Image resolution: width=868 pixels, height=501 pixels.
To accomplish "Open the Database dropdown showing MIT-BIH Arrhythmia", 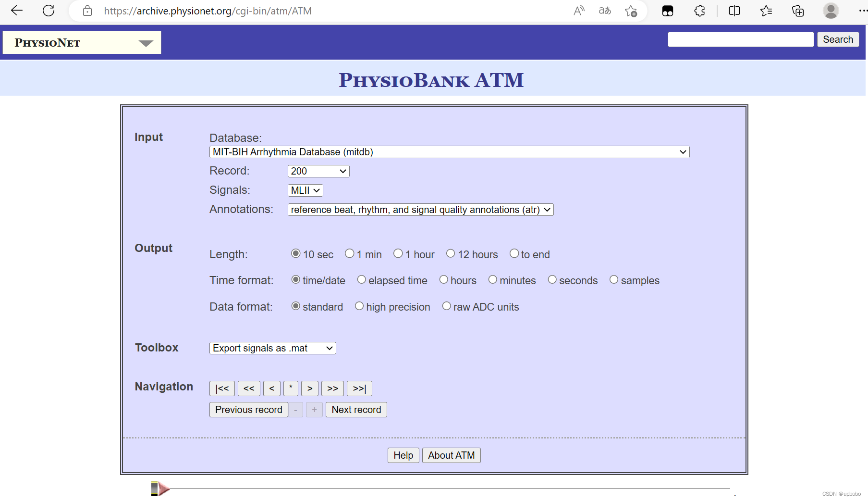I will click(449, 152).
